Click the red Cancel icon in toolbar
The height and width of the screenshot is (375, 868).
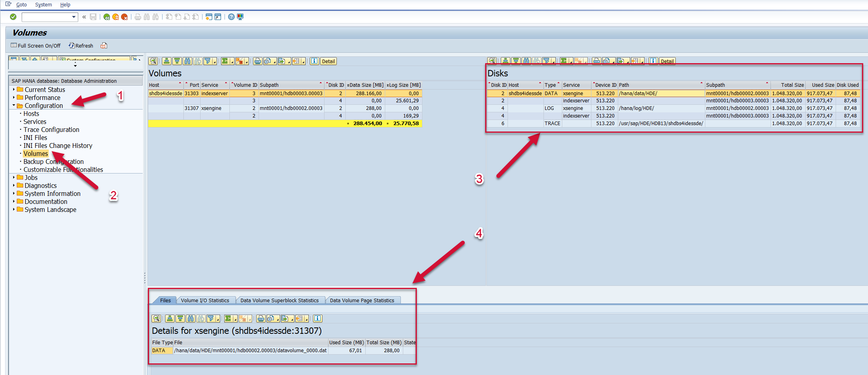point(124,17)
